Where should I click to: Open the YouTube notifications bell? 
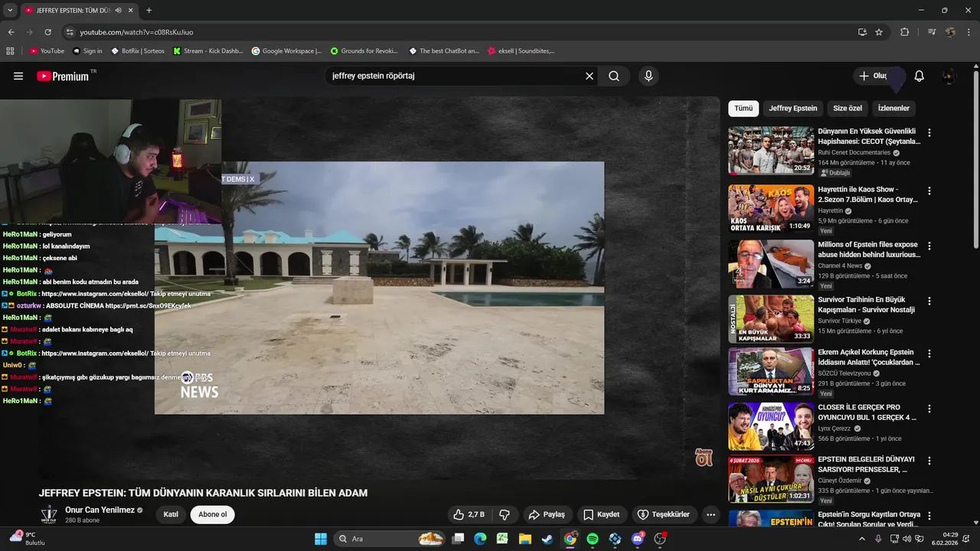click(x=920, y=76)
